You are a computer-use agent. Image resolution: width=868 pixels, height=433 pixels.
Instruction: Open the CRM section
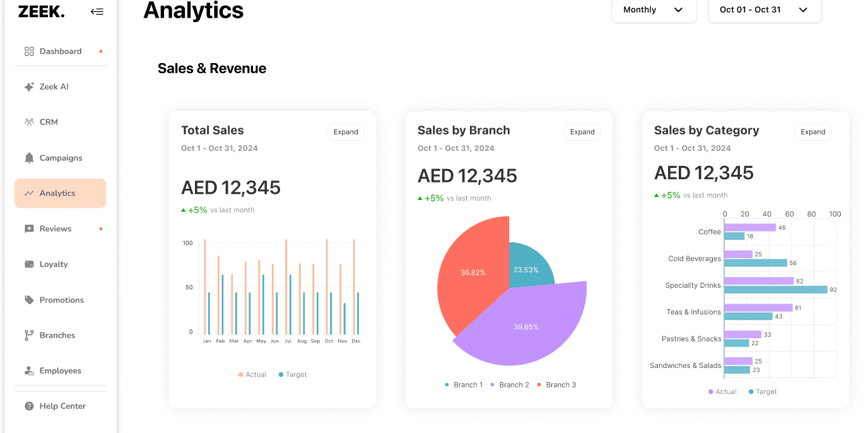[x=61, y=122]
